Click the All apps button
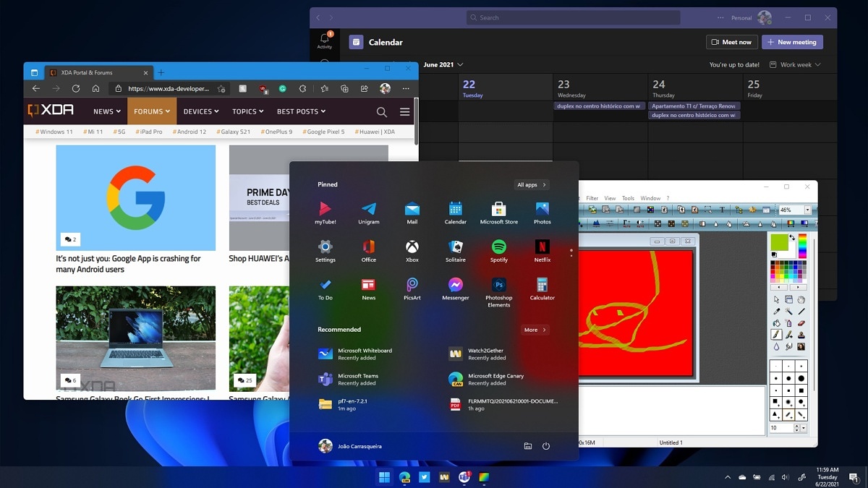The image size is (868, 488). (x=532, y=184)
